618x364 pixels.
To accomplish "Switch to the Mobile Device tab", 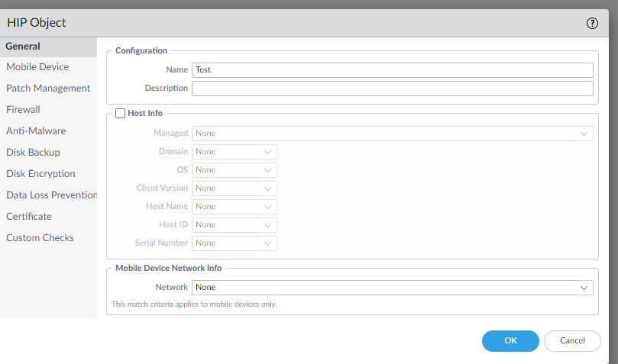I will pyautogui.click(x=37, y=67).
